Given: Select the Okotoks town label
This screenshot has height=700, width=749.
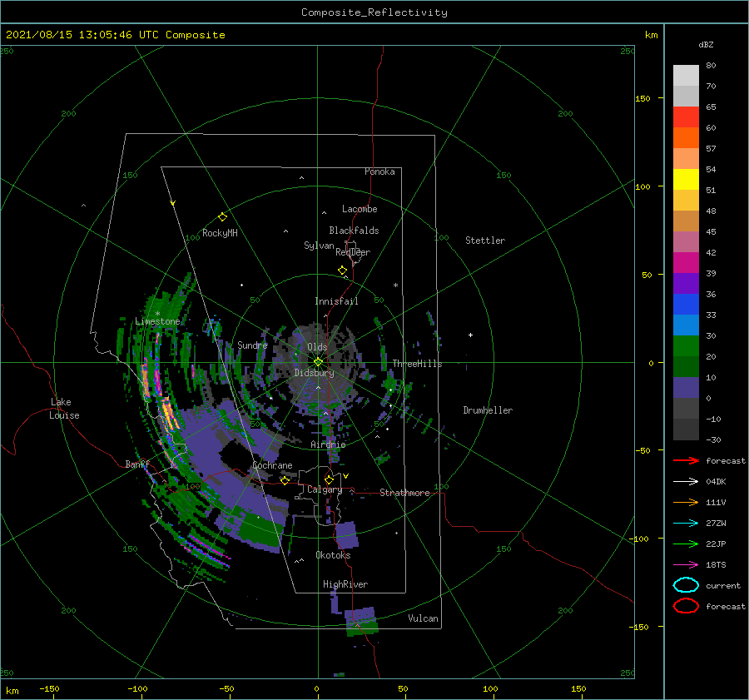Looking at the screenshot, I should (333, 555).
